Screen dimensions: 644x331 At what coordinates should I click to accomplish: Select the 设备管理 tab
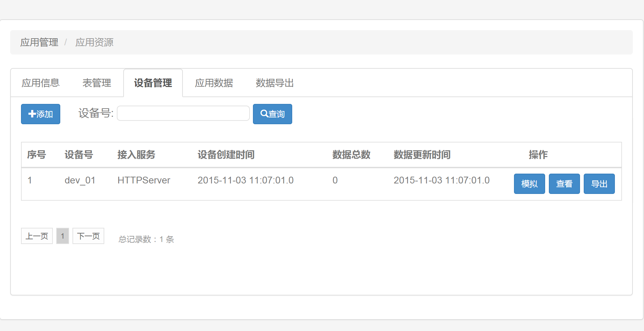tap(153, 83)
